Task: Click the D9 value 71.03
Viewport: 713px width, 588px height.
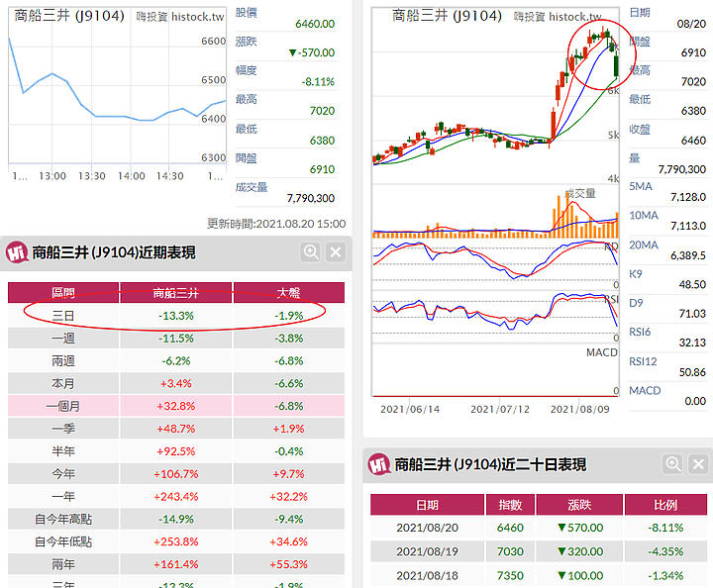Action: pos(692,314)
